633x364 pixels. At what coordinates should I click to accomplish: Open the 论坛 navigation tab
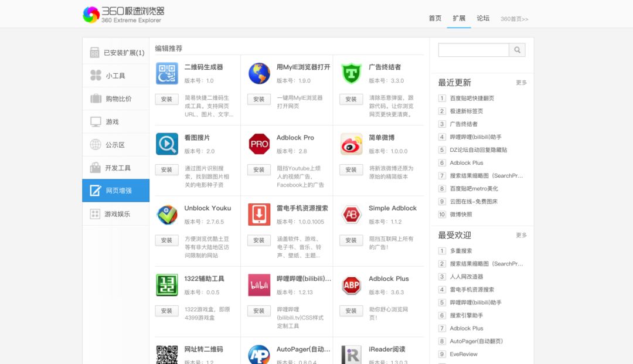tap(483, 18)
